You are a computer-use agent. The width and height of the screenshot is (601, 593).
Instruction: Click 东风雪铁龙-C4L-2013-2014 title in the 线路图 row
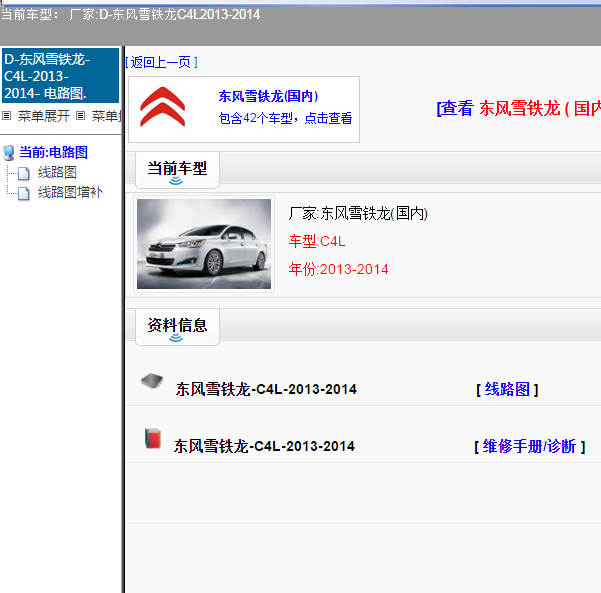coord(266,389)
